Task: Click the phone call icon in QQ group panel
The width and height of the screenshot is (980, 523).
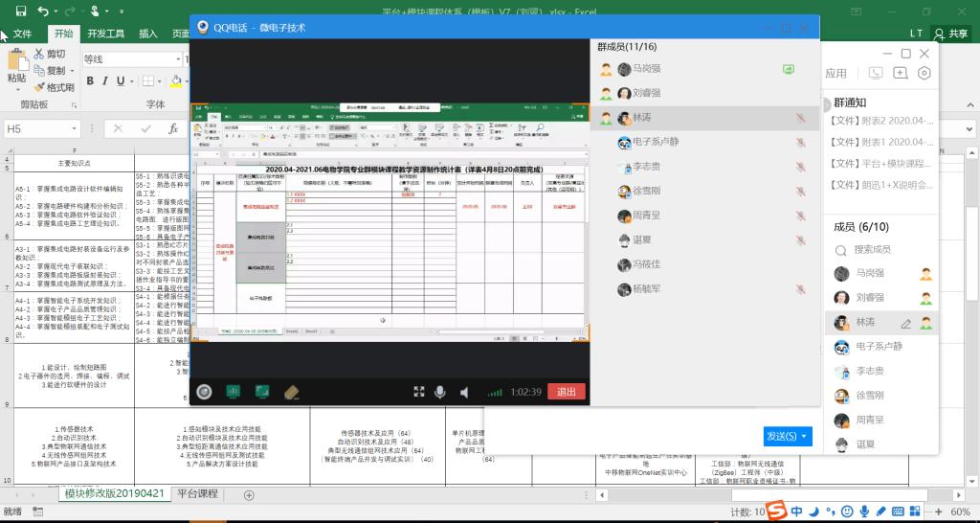Action: 876,73
